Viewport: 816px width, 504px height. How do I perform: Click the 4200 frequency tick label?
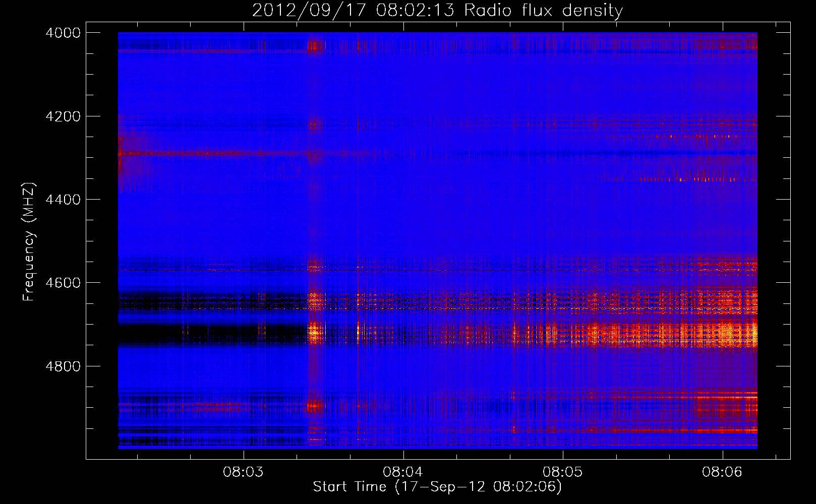(x=63, y=116)
